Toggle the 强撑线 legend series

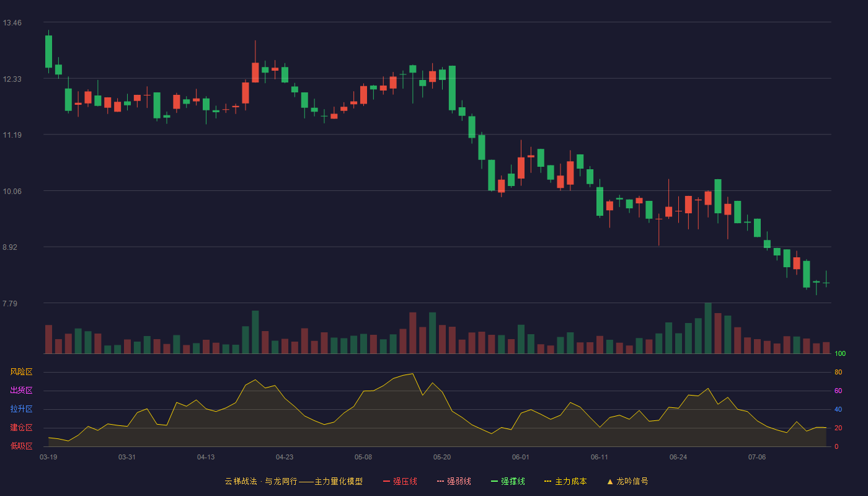508,481
